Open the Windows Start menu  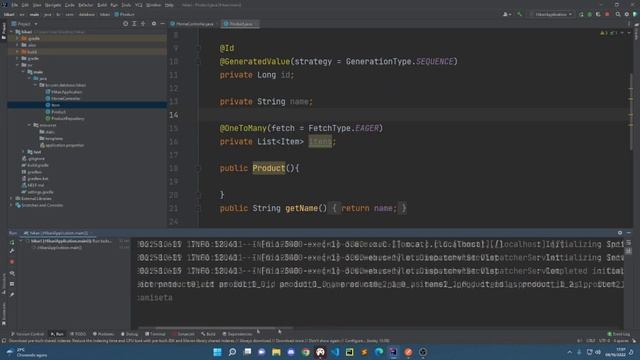(x=218, y=352)
